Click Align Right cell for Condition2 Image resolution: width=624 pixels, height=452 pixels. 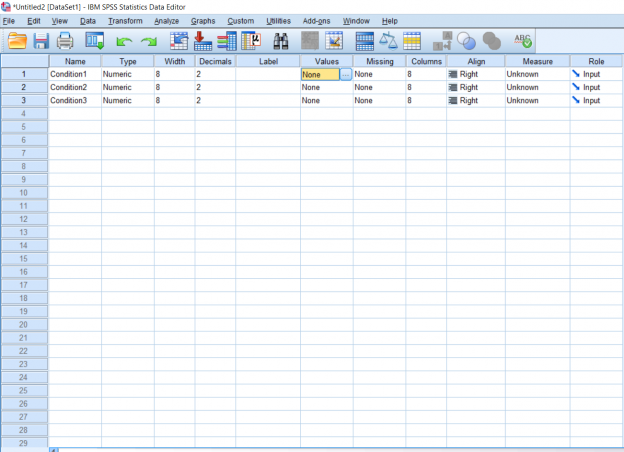[476, 87]
